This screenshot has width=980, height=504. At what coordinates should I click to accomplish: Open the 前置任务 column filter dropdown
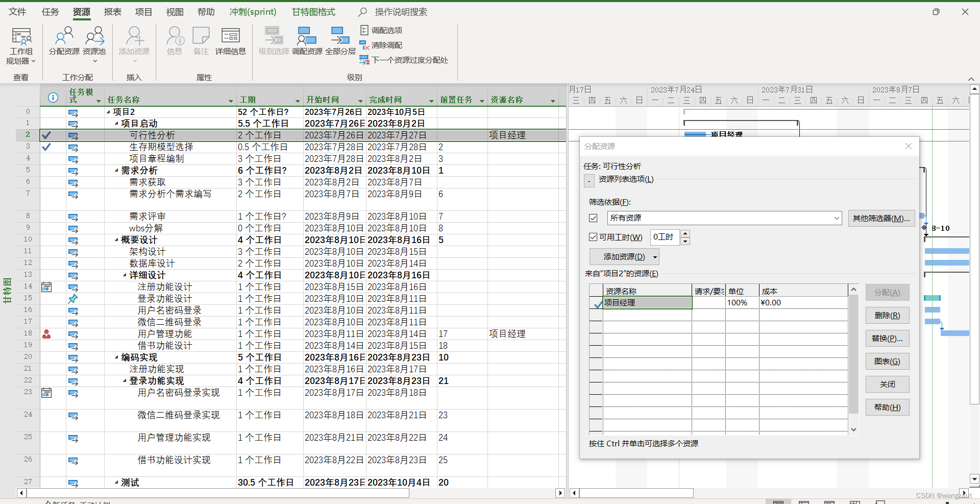pos(481,101)
